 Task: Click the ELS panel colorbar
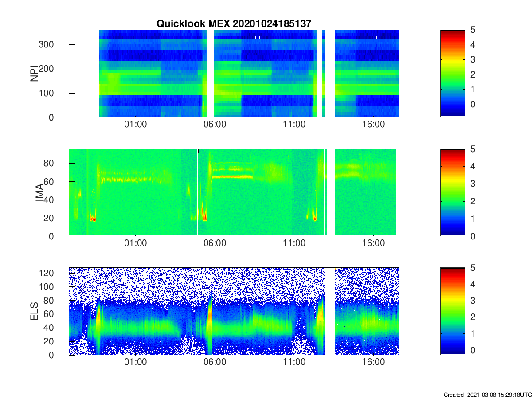pos(453,311)
